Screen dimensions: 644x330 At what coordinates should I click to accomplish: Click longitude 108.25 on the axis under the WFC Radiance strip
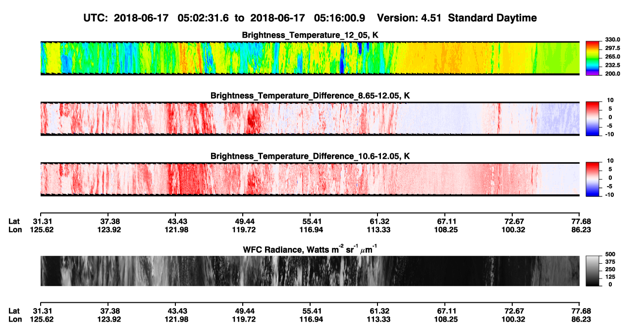(x=446, y=319)
